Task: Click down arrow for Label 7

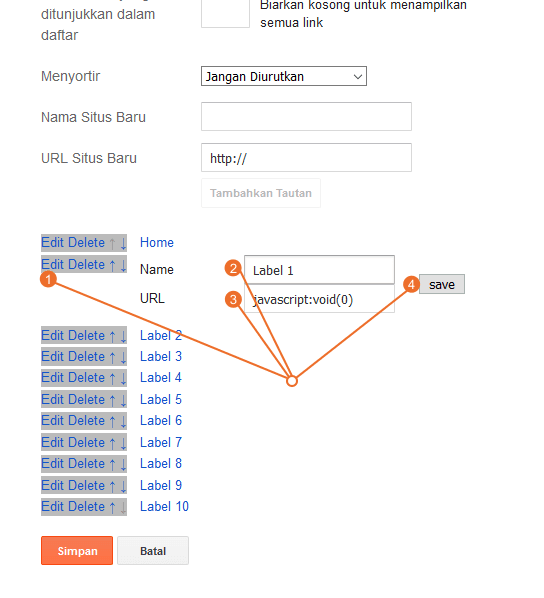Action: (123, 443)
